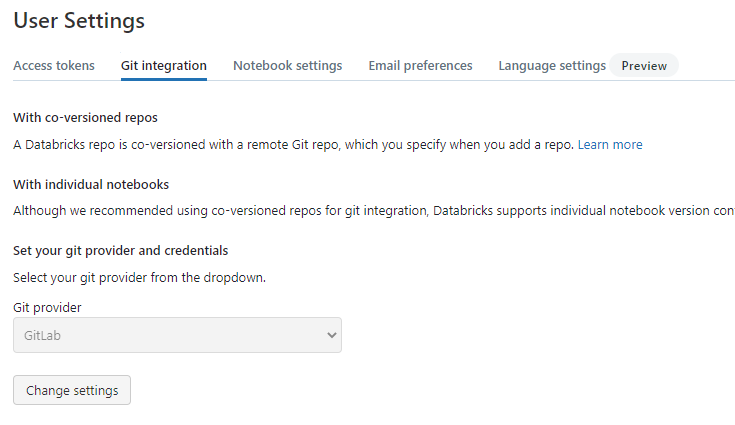Click the Git provider field label
735x425 pixels.
pyautogui.click(x=47, y=308)
